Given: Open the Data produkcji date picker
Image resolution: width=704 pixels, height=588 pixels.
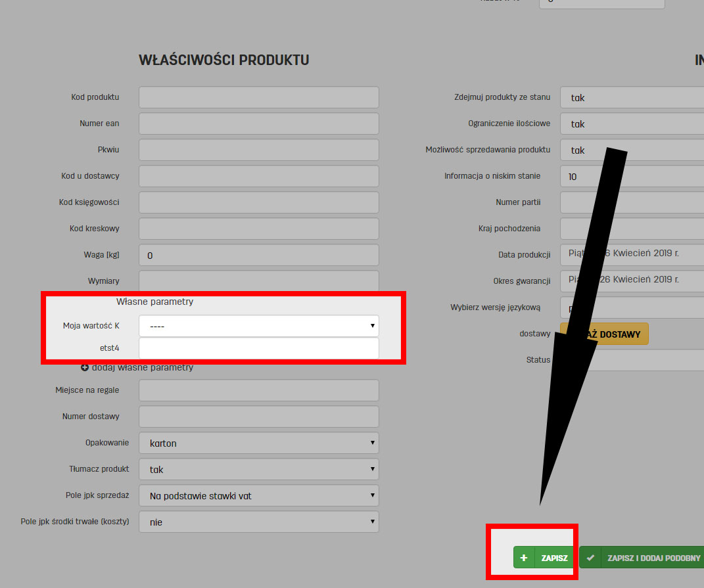Looking at the screenshot, I should [631, 254].
